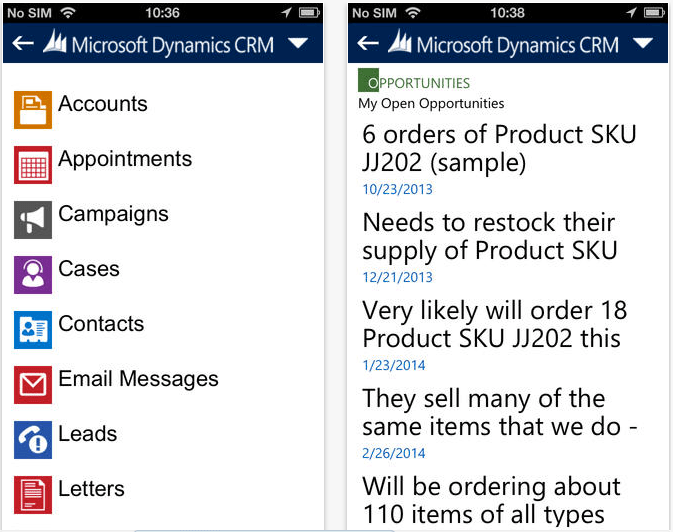The width and height of the screenshot is (673, 532).
Task: Tap Dynamics CRM logo in left screen
Action: point(55,41)
